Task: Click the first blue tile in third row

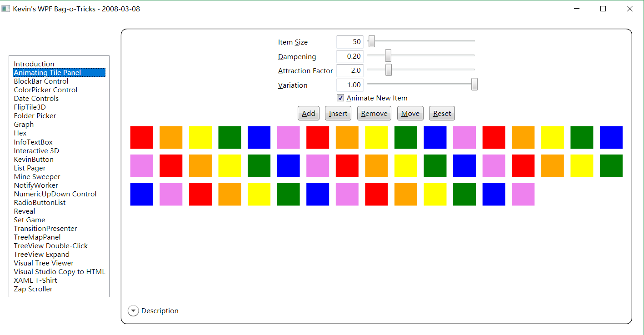Action: pos(142,194)
